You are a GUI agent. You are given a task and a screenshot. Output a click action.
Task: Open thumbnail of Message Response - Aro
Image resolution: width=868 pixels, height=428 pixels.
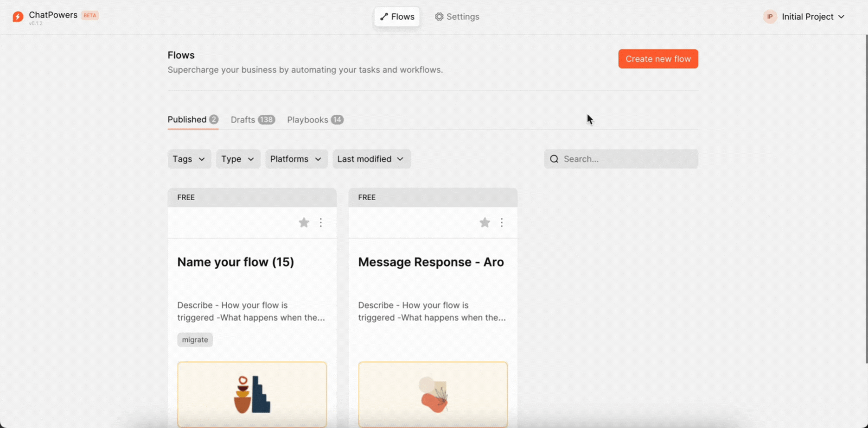[x=433, y=395]
